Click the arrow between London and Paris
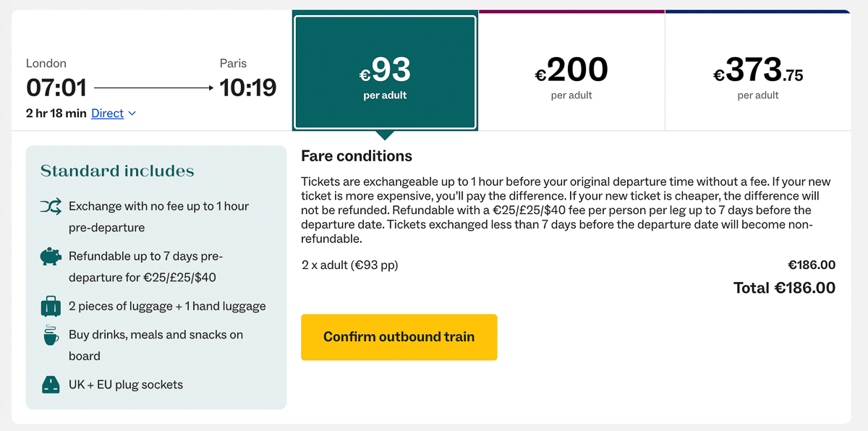868x431 pixels. pos(154,88)
